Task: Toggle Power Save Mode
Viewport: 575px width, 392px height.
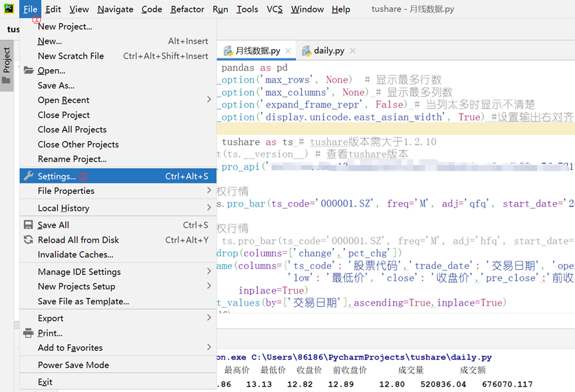Action: (118, 365)
